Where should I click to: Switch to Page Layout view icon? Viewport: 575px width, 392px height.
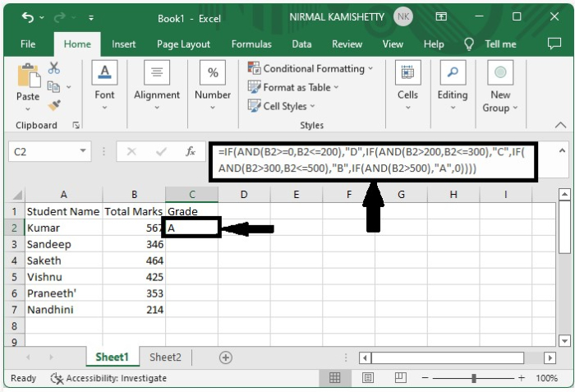coord(368,378)
